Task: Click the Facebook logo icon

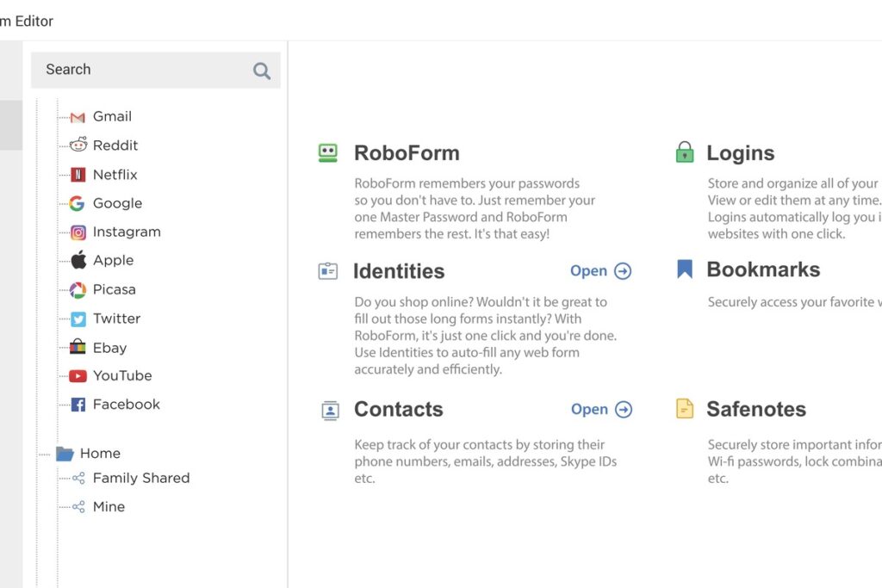Action: (78, 404)
